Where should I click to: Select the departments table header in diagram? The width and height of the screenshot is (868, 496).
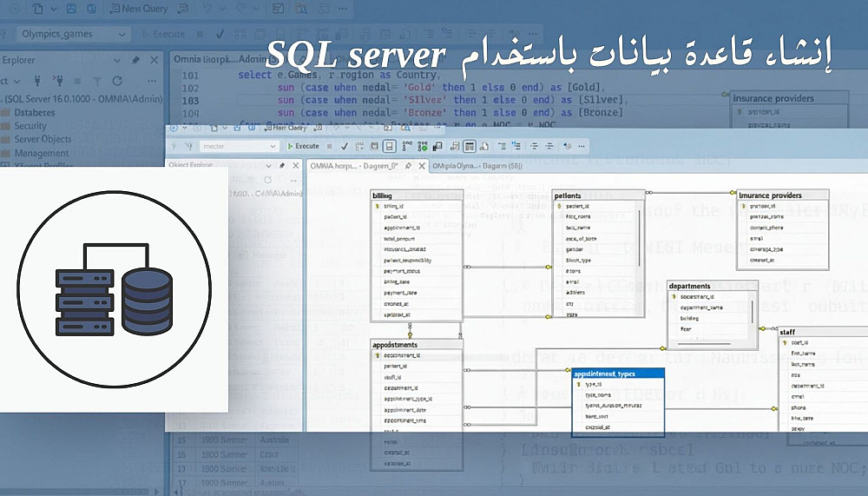(712, 286)
